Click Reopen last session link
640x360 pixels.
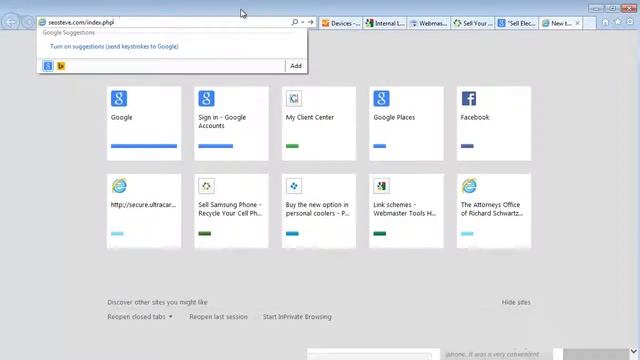218,317
